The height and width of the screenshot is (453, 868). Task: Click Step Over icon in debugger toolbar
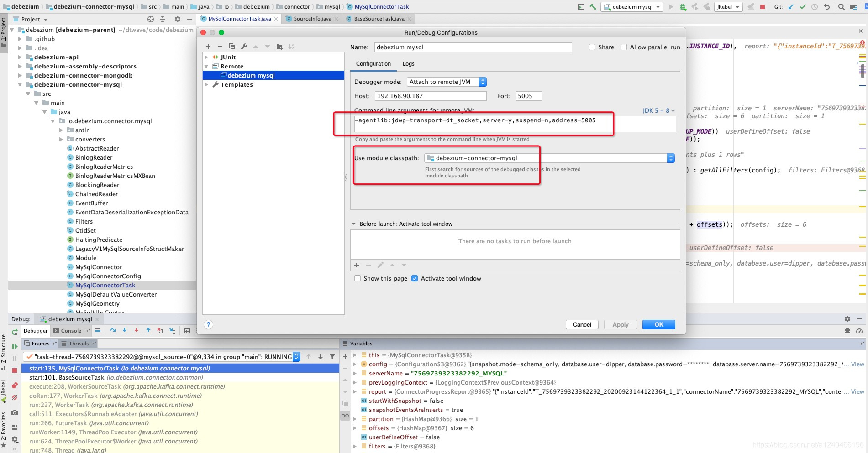click(113, 331)
